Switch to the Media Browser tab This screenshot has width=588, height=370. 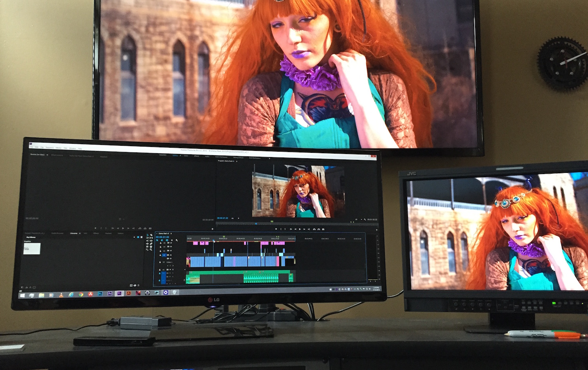57,233
